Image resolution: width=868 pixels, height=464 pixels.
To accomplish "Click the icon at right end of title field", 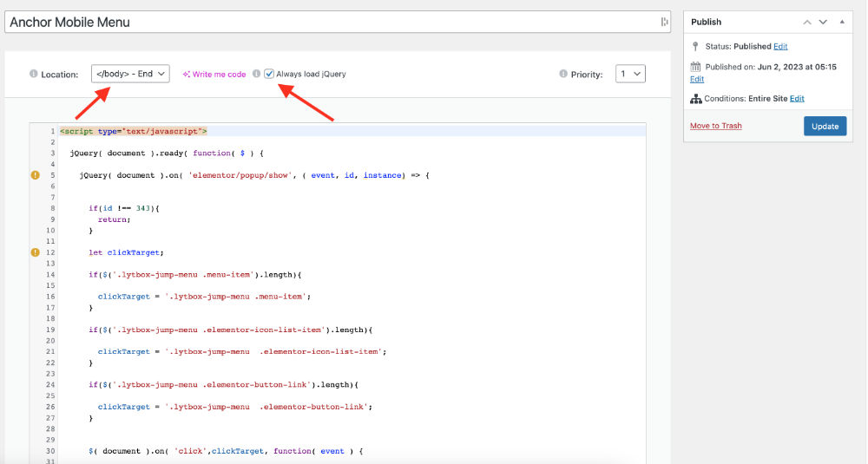I will click(x=664, y=23).
